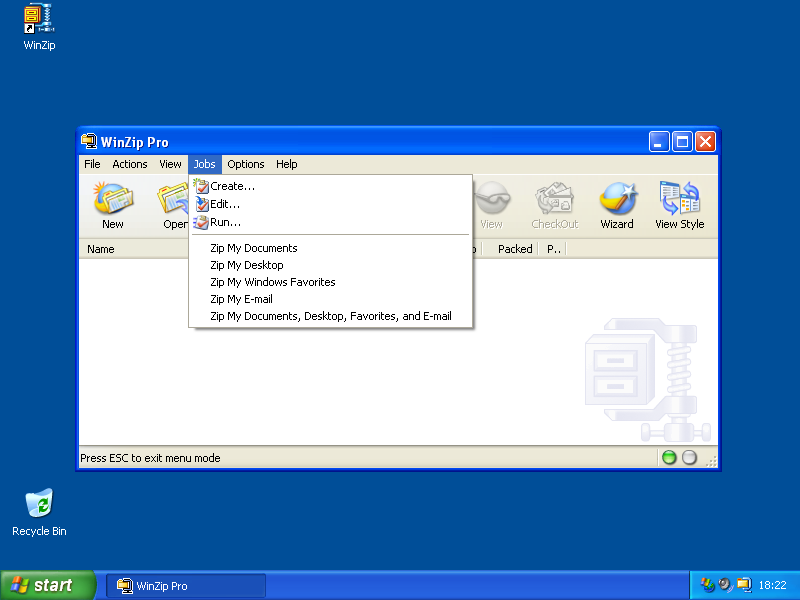
Task: Click the gray status light indicator
Action: tap(689, 458)
